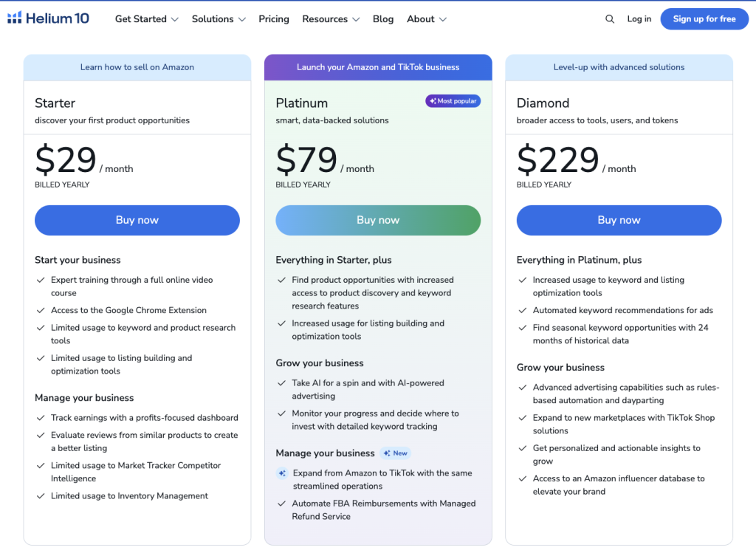The width and height of the screenshot is (756, 553).
Task: Open the Blog menu item
Action: point(383,19)
